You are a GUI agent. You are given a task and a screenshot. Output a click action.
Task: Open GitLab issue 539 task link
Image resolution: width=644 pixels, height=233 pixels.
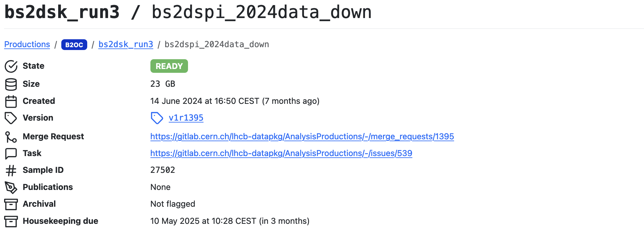[x=281, y=154]
